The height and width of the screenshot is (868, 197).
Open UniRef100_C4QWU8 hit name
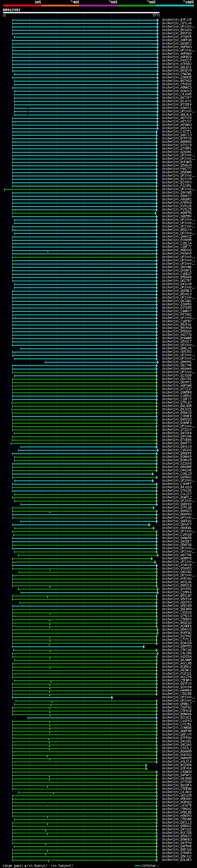point(177,772)
